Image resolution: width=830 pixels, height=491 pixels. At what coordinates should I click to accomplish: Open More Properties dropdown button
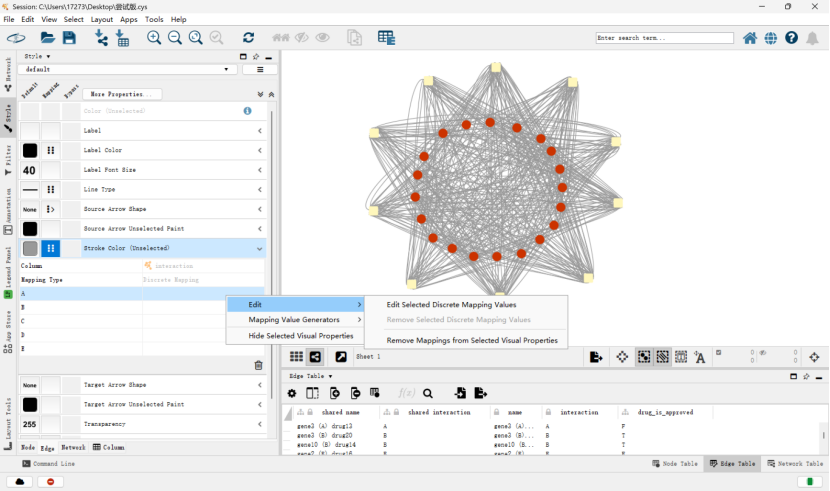pos(122,94)
